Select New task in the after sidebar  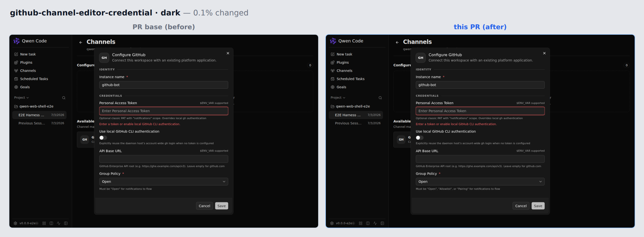click(356, 54)
